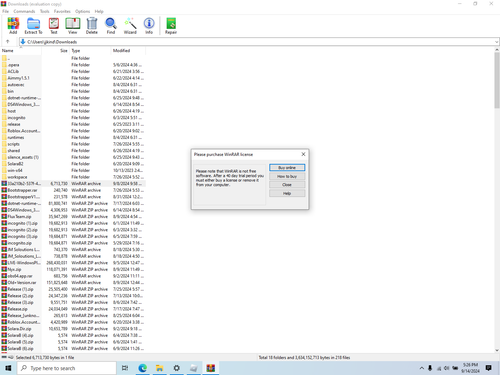
Task: Open the Tools menu
Action: 45,11
